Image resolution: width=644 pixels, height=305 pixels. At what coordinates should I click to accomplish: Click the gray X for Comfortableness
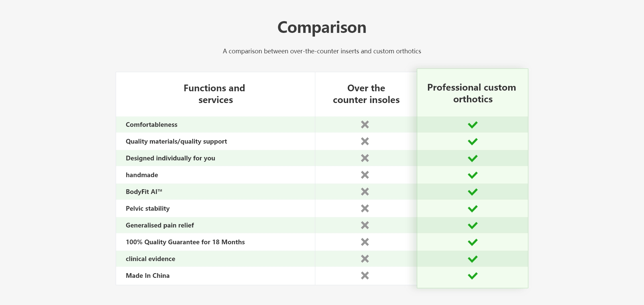(365, 124)
